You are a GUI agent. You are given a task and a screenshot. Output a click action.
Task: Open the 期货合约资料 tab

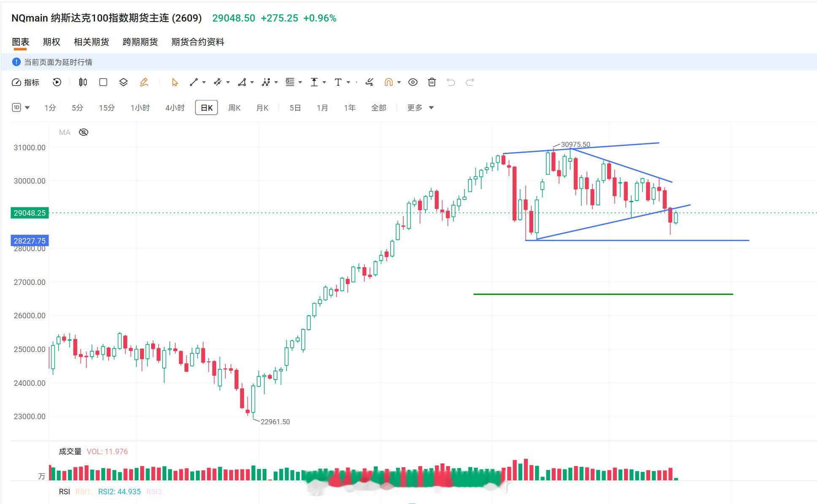(x=198, y=42)
